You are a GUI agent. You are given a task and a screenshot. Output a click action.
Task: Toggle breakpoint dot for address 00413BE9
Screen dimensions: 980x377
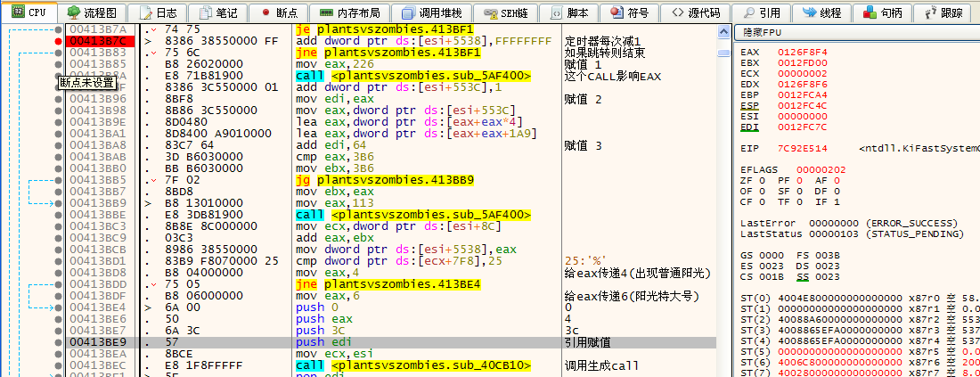pyautogui.click(x=58, y=342)
